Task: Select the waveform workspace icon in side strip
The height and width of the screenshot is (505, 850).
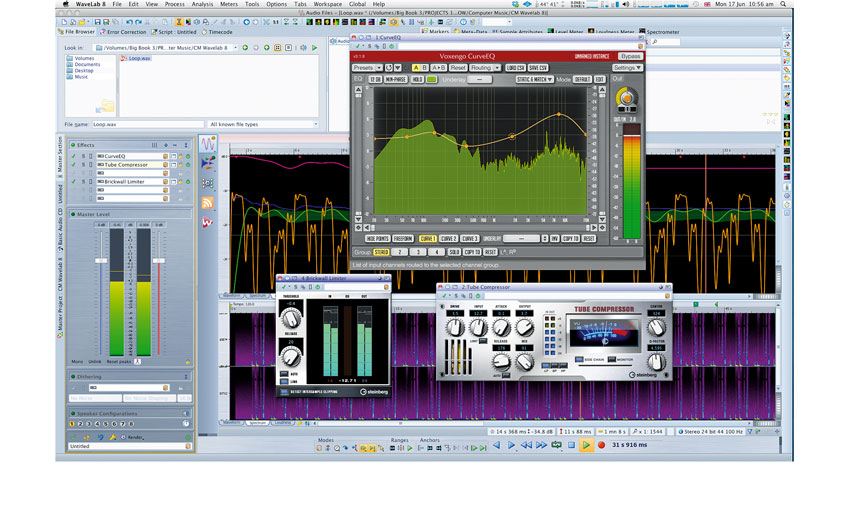Action: click(x=208, y=144)
